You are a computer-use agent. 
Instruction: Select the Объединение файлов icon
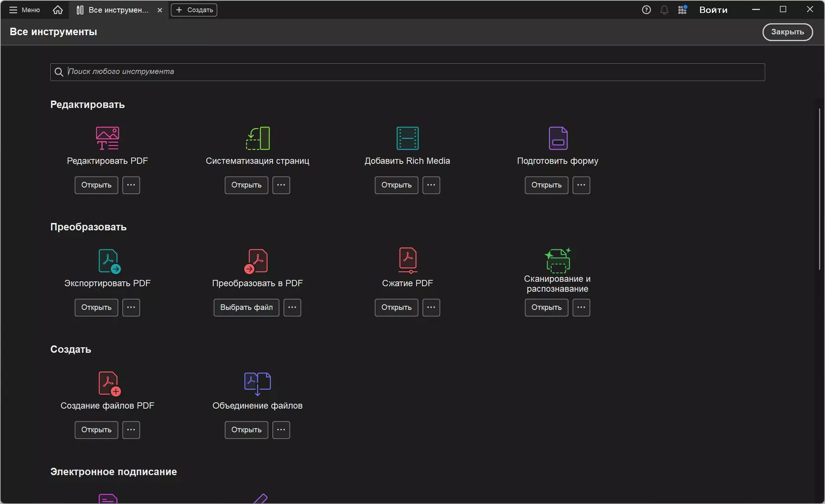click(257, 383)
